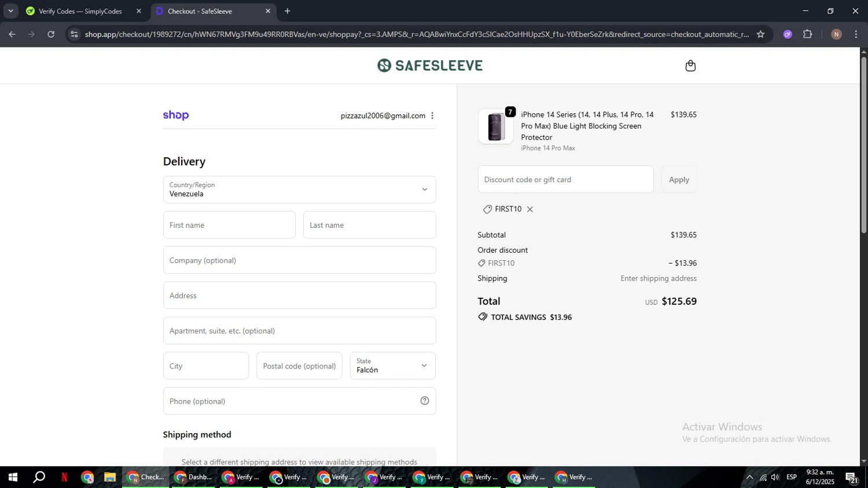868x488 pixels.
Task: Open the tab search dropdown arrow
Action: 10,11
